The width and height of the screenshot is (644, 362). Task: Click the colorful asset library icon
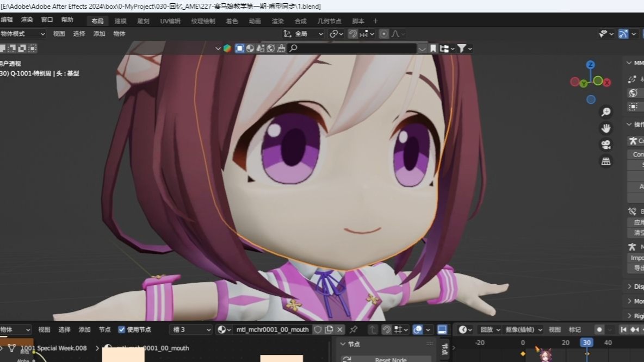227,48
